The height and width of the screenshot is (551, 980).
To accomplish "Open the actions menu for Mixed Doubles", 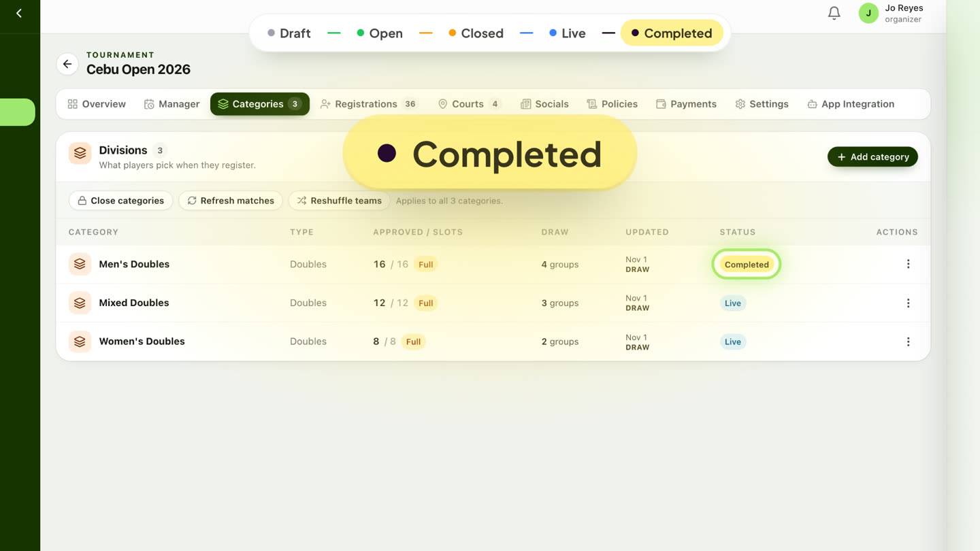I will (x=908, y=303).
